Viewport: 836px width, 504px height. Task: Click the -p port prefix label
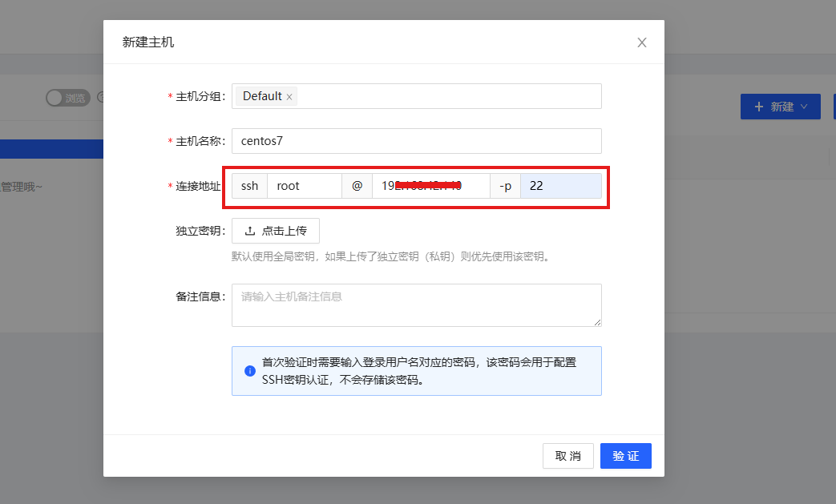click(x=505, y=186)
